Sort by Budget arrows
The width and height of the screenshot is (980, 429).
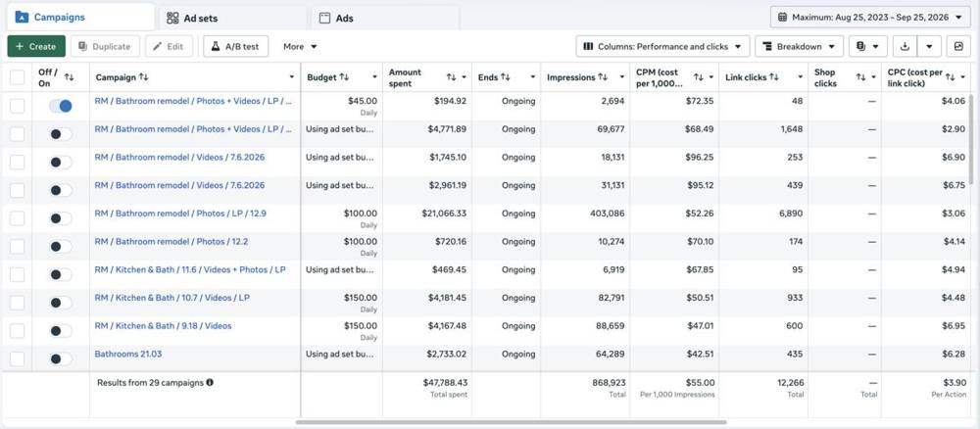[x=344, y=76]
